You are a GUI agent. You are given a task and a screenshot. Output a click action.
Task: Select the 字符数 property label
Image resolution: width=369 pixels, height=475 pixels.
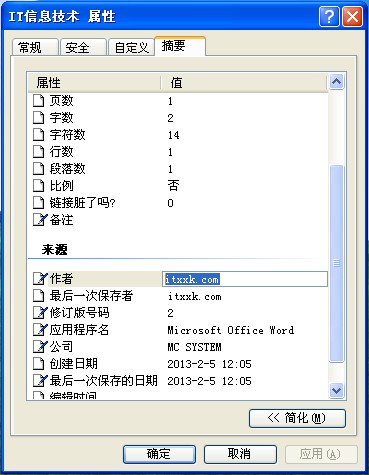(x=67, y=134)
